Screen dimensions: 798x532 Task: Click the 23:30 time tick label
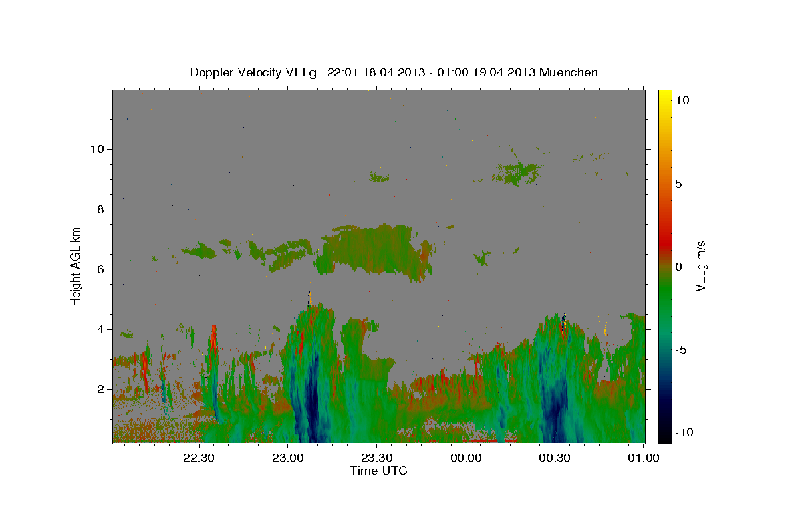(377, 458)
